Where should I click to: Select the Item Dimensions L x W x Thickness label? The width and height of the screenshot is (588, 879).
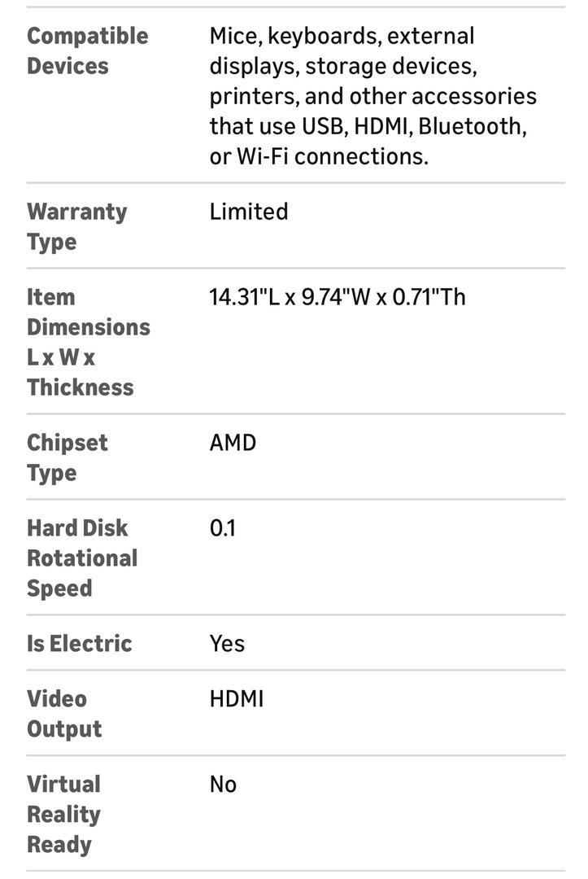(x=88, y=342)
